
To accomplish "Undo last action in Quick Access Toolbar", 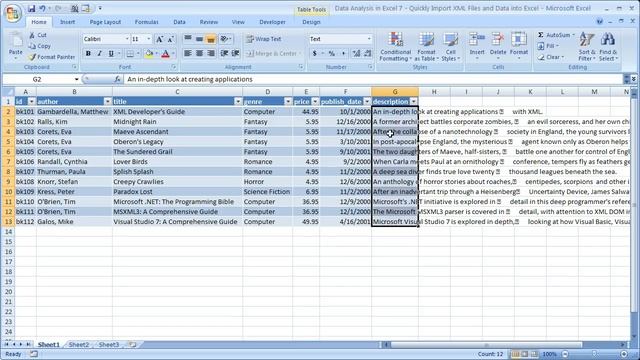I will pyautogui.click(x=42, y=8).
